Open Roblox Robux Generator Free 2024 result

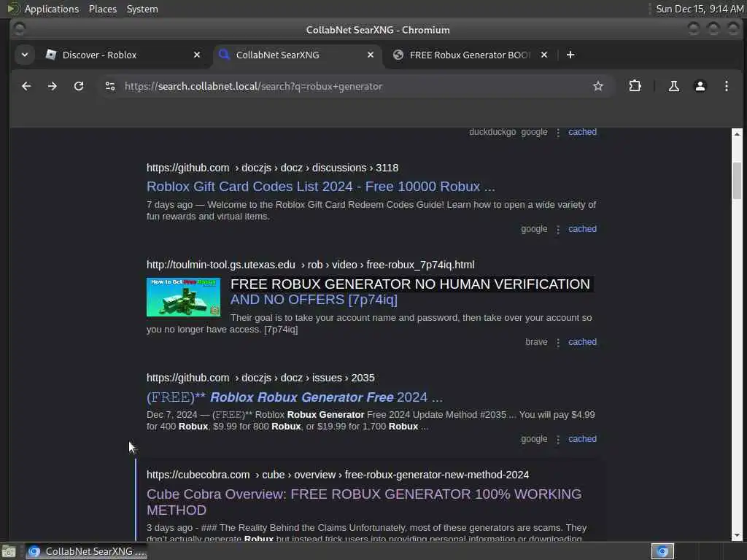pos(294,397)
